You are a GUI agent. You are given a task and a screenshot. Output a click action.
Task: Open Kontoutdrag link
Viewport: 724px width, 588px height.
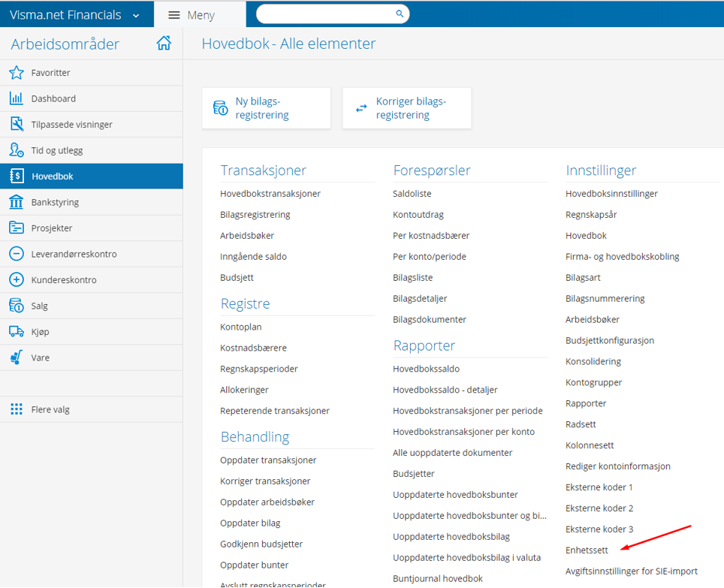[418, 215]
